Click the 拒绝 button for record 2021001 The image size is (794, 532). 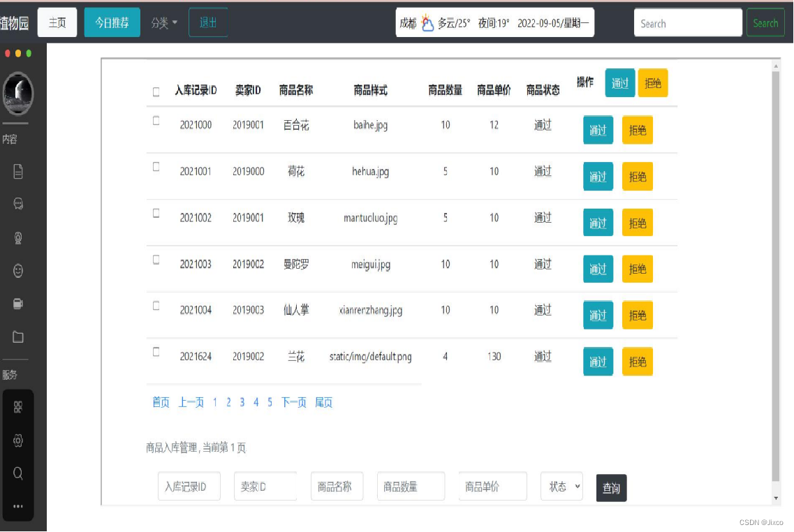tap(637, 177)
